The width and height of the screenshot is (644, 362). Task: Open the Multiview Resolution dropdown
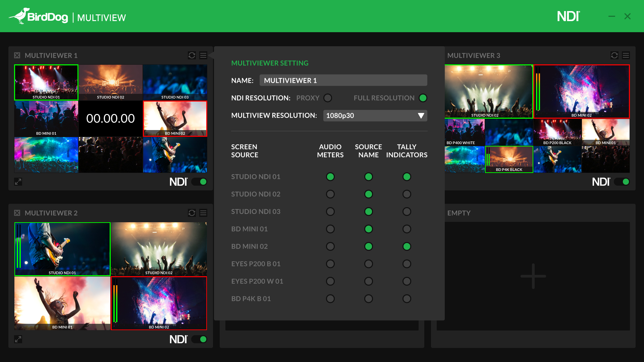pyautogui.click(x=375, y=116)
